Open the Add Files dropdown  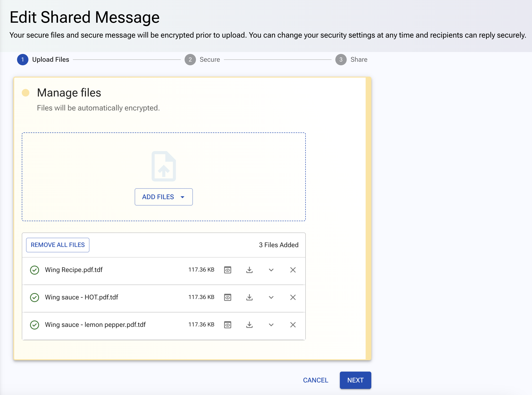coord(164,197)
